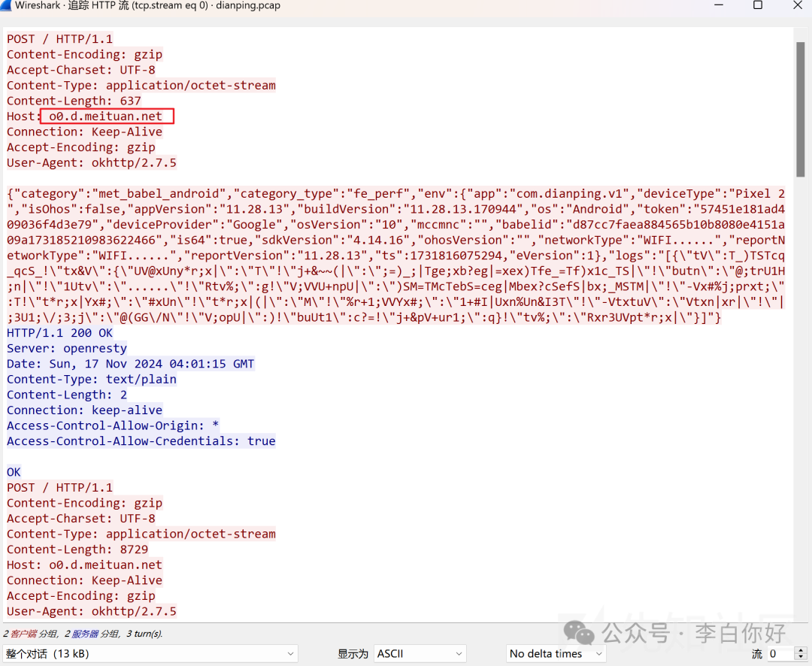Viewport: 812px width, 666px height.
Task: Click first 'Accept-Encoding: gzip' line
Action: coord(80,147)
